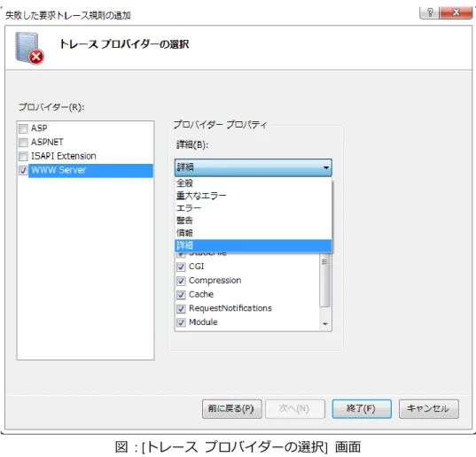Enable the ISAPI Extension provider checkbox
476x457 pixels.
click(x=23, y=157)
